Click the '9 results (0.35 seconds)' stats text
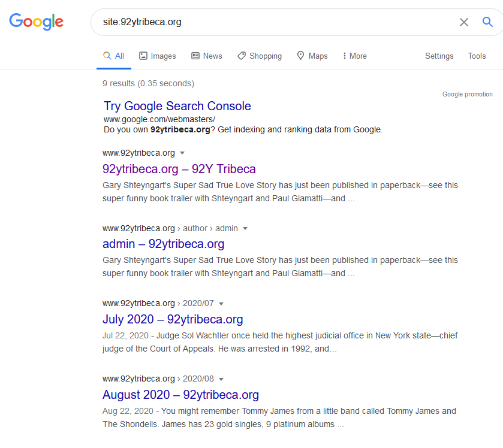The width and height of the screenshot is (503, 448). 148,83
